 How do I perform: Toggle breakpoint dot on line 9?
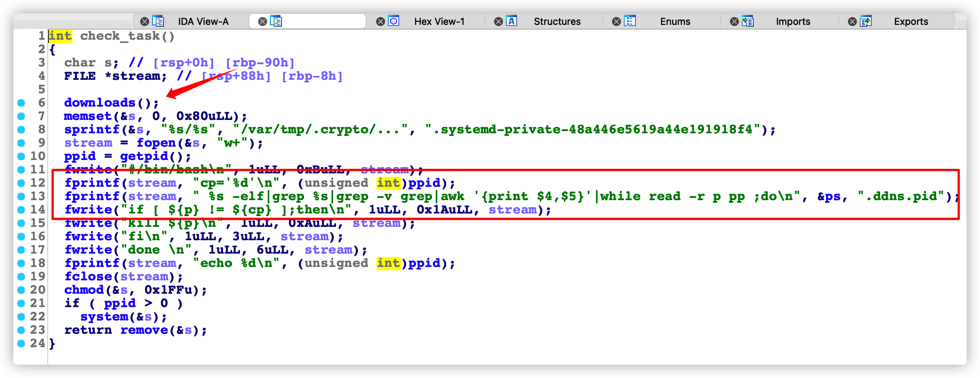pos(21,143)
